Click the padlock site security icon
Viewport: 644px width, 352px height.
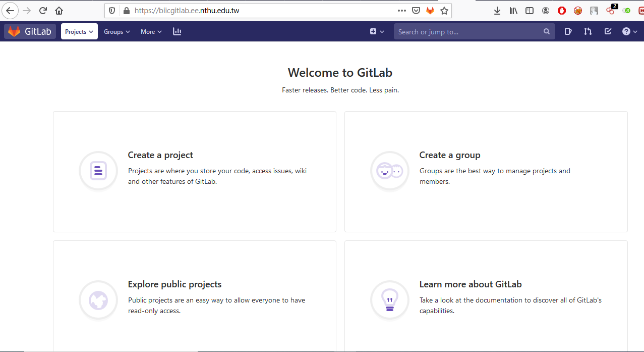click(126, 10)
